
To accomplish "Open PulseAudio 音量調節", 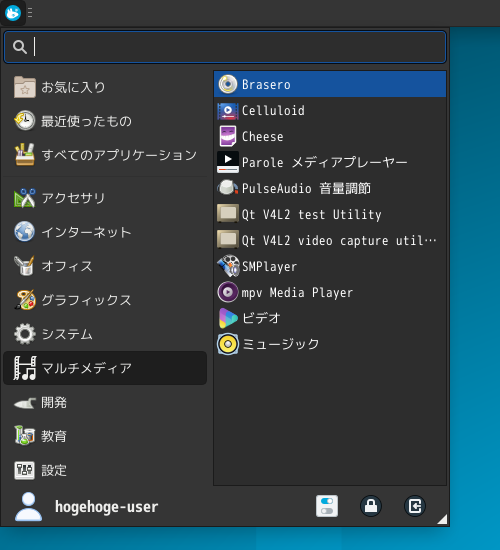I will 330,188.
